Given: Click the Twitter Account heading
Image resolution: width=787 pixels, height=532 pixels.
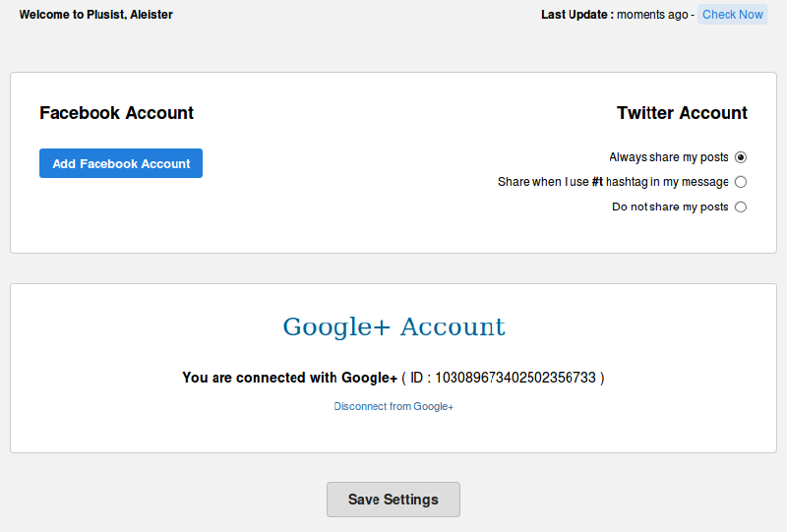Looking at the screenshot, I should [x=682, y=113].
